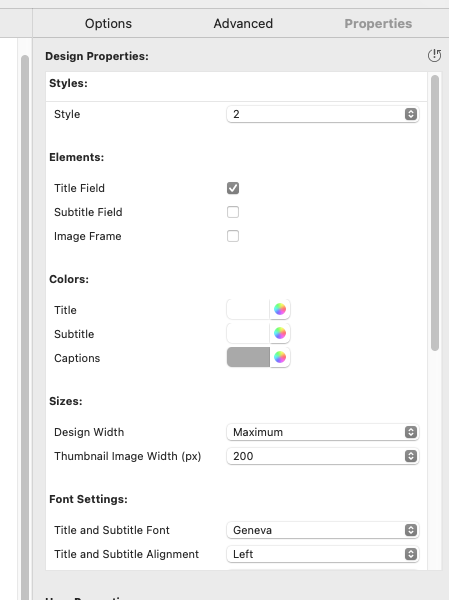Click the Thumbnail Image Width stepper arrows
Image resolution: width=449 pixels, height=600 pixels.
(411, 456)
